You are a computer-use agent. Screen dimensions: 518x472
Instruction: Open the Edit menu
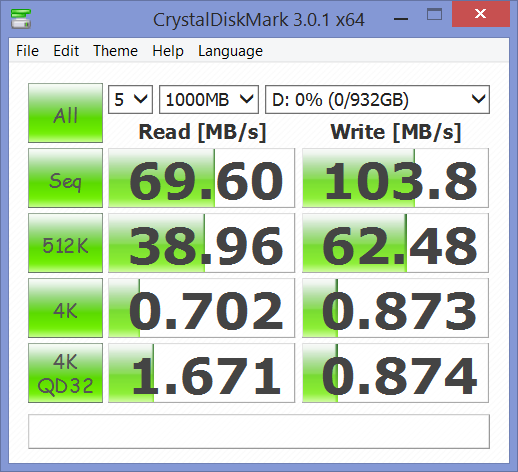[66, 51]
